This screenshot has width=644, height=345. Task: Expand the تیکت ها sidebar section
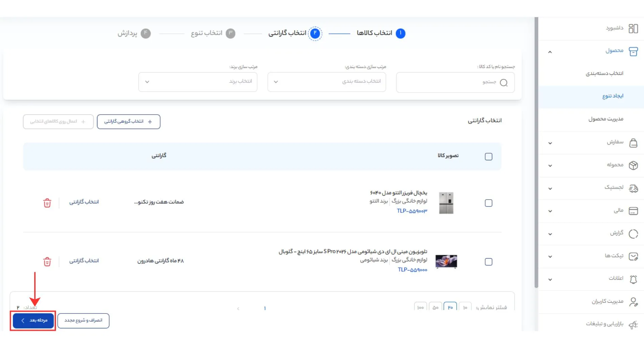[550, 257]
